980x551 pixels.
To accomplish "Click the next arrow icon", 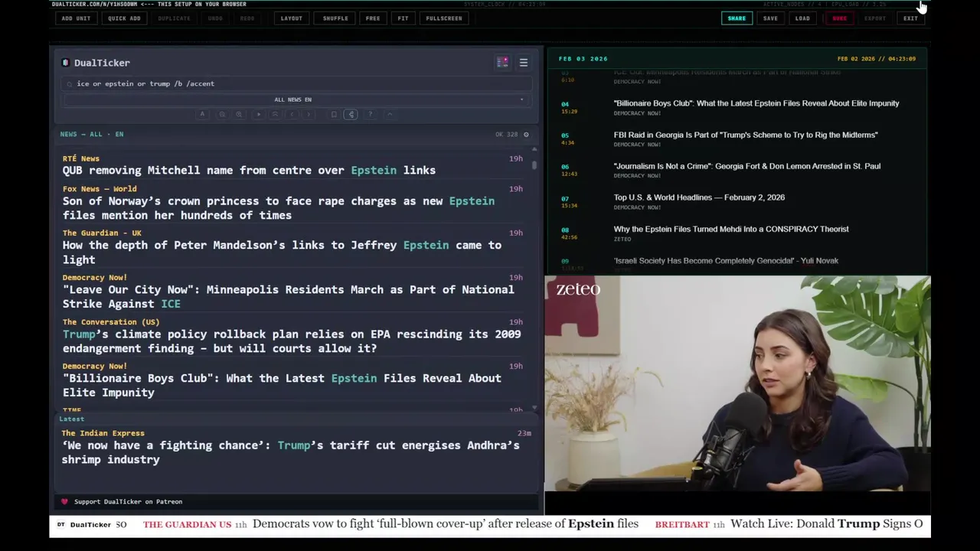I will click(x=309, y=114).
